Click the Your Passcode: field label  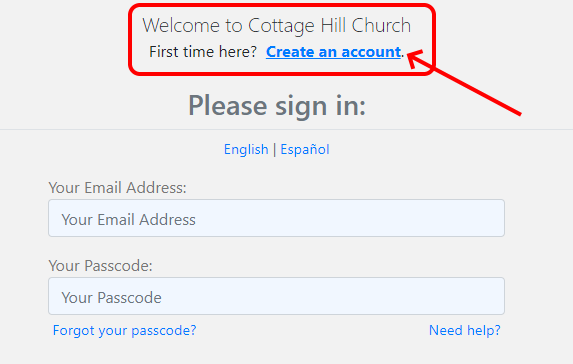pyautogui.click(x=100, y=266)
